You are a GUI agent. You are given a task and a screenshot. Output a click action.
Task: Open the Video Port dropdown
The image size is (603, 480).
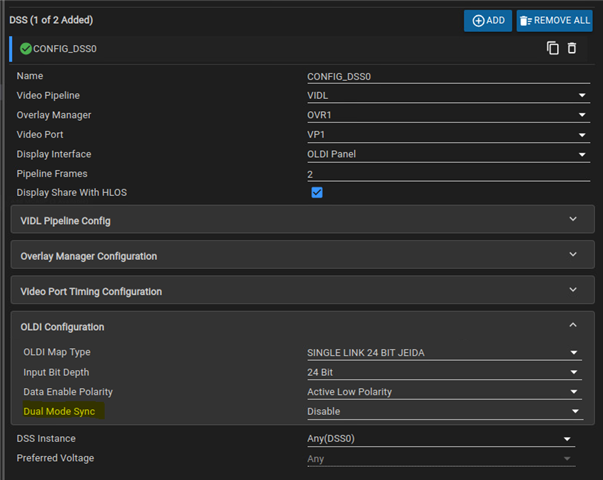(x=448, y=135)
